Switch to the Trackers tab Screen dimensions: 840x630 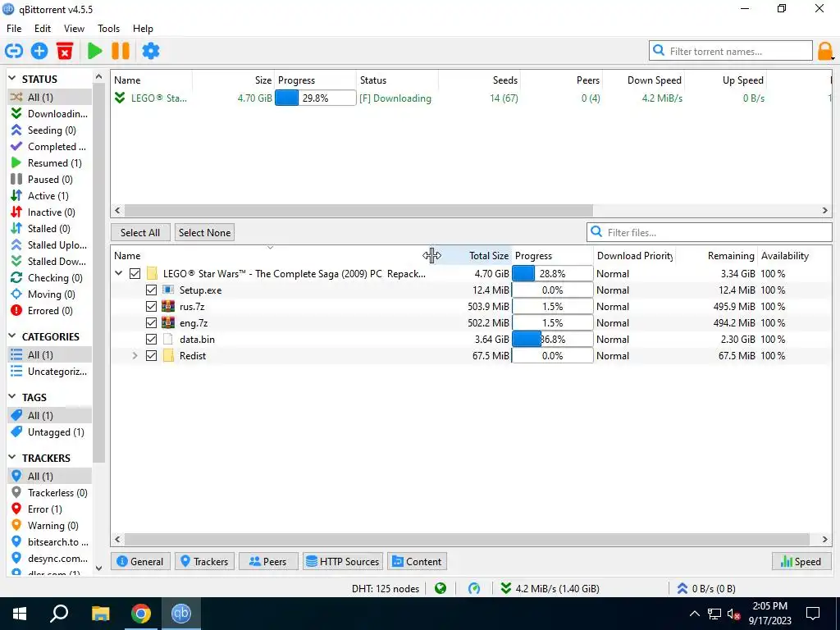pos(204,561)
